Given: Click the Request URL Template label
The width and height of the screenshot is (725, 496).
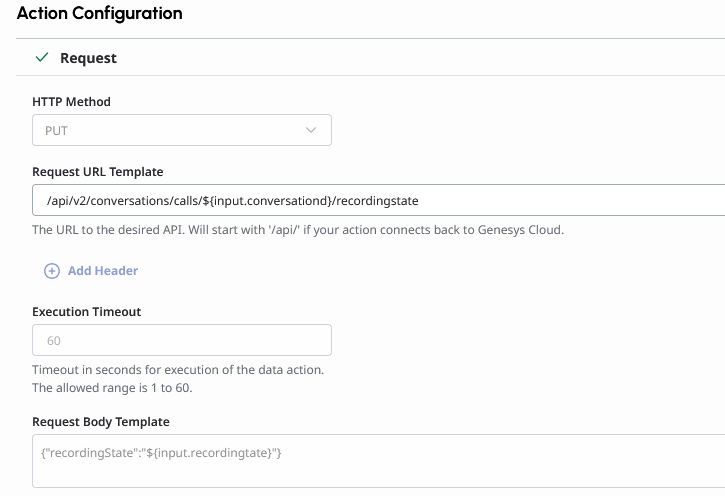Looking at the screenshot, I should coord(98,172).
